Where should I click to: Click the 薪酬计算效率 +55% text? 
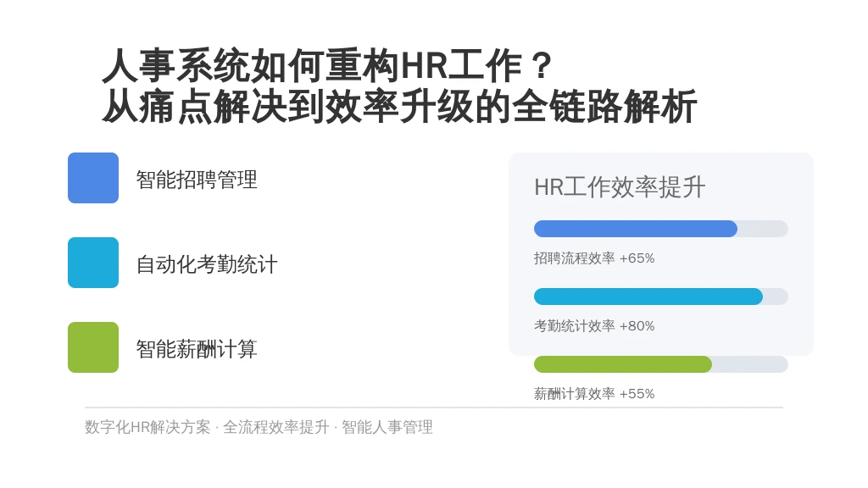point(594,393)
